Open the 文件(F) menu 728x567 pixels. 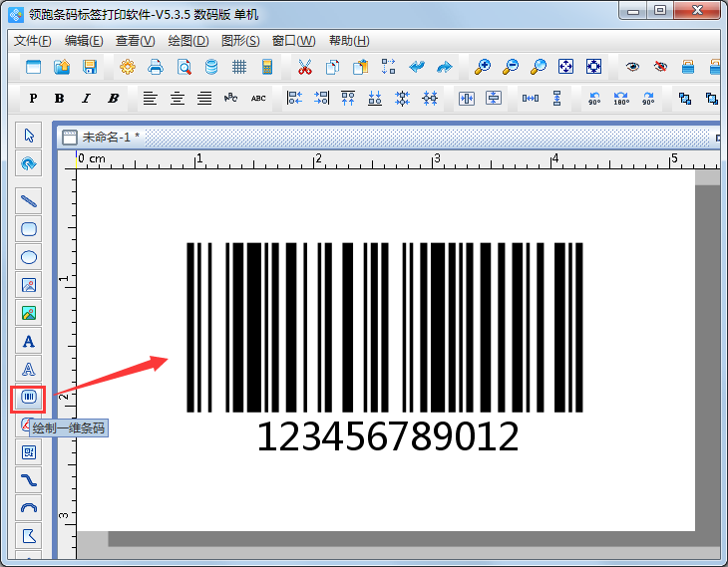click(x=33, y=41)
